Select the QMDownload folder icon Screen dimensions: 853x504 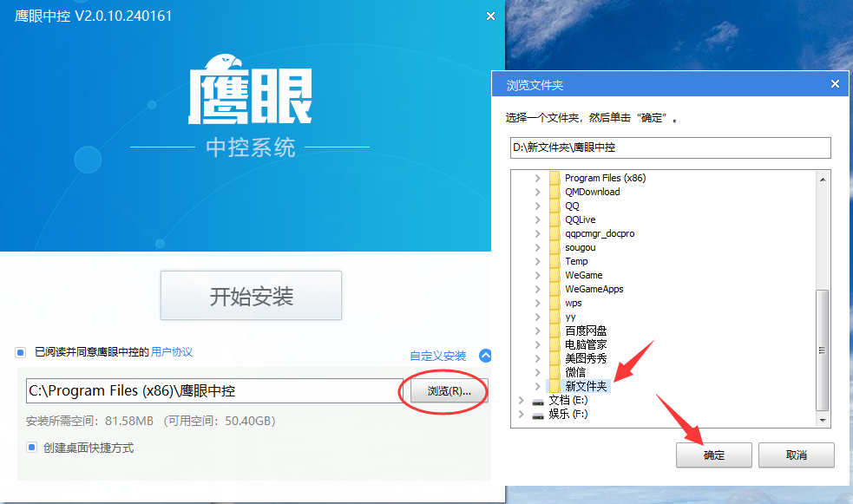tap(554, 192)
